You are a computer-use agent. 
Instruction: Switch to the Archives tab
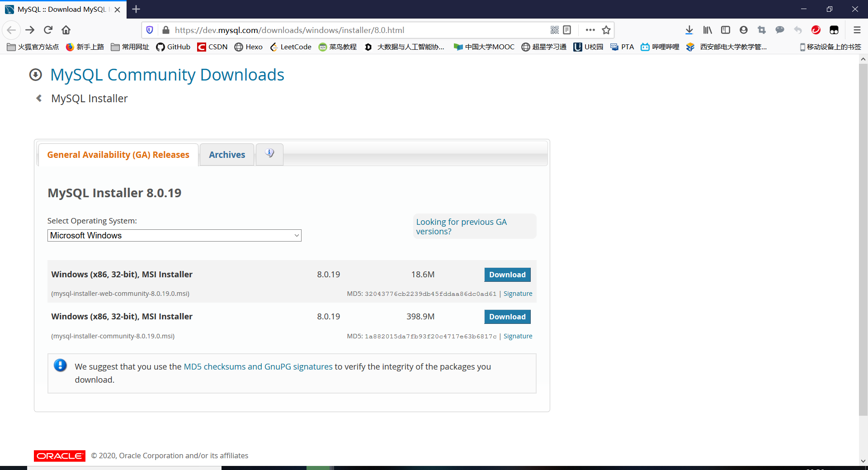pos(226,154)
